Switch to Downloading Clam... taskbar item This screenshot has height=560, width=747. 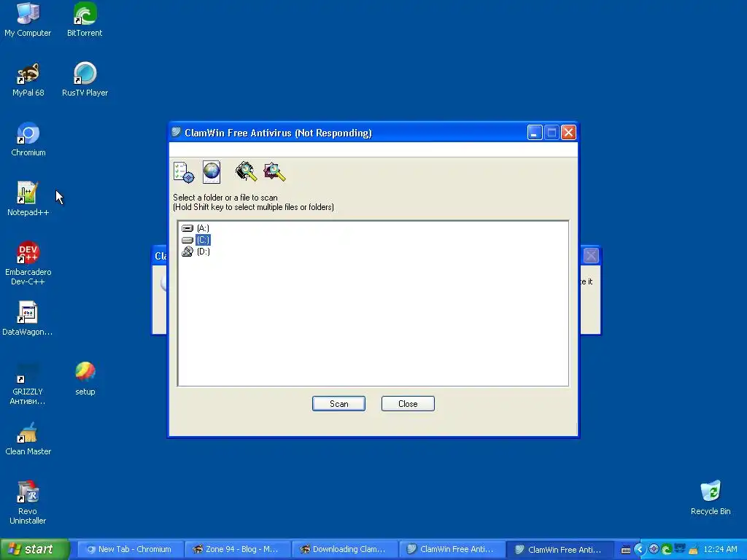[345, 549]
